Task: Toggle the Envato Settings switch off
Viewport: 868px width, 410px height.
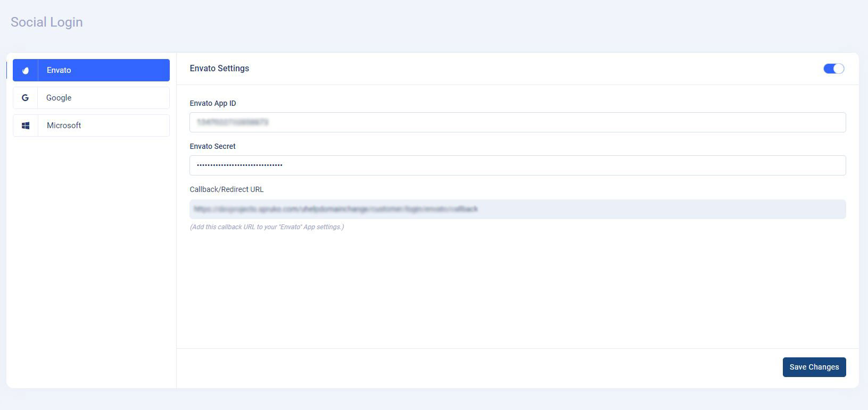Action: pos(834,69)
